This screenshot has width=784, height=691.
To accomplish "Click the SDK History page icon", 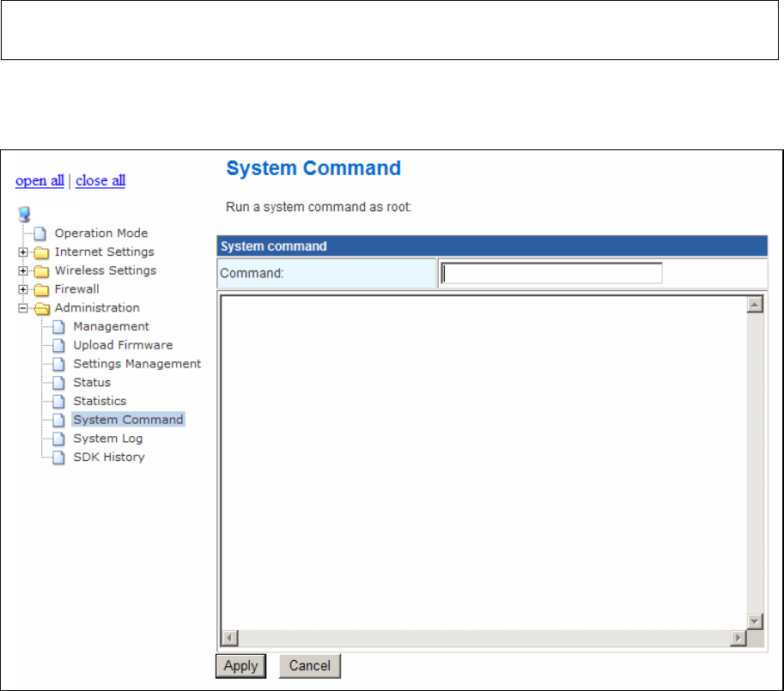I will 59,458.
